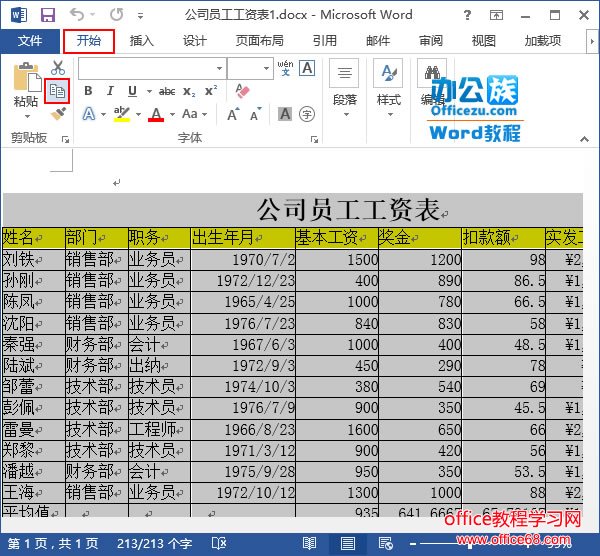Click the 粘贴 paste icon

[x=27, y=77]
